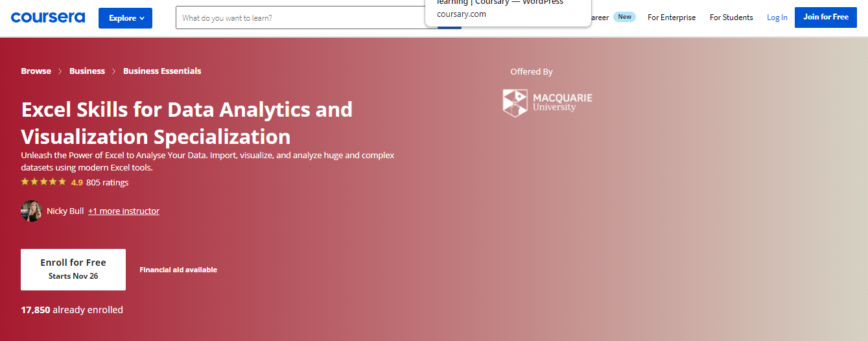The height and width of the screenshot is (341, 868).
Task: Click the Financial aid available link
Action: point(178,270)
